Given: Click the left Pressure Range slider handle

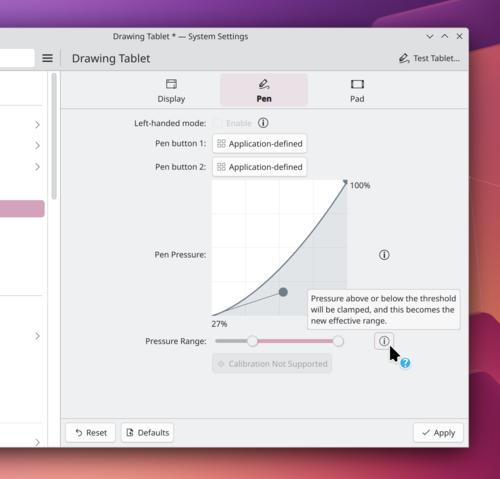Looking at the screenshot, I should click(252, 341).
